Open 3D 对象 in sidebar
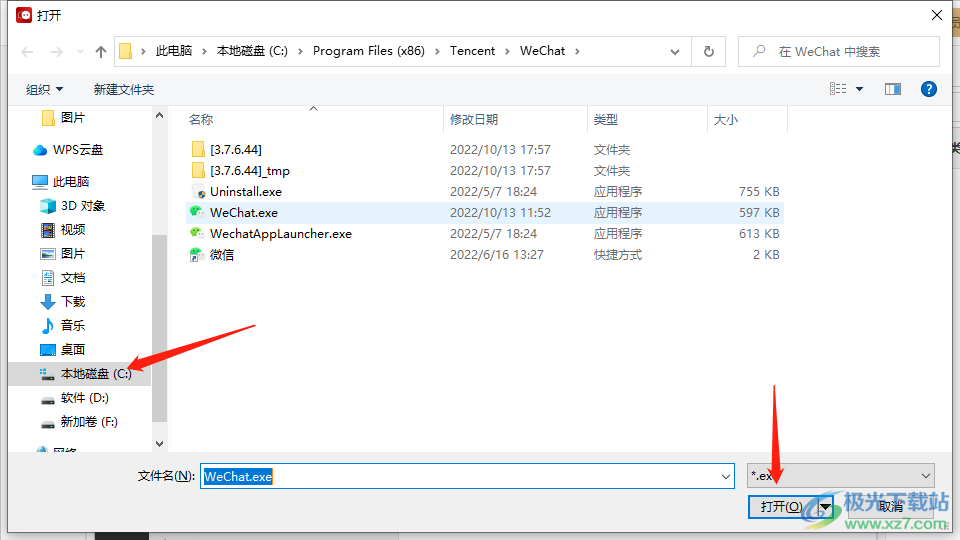The image size is (960, 540). click(x=83, y=206)
